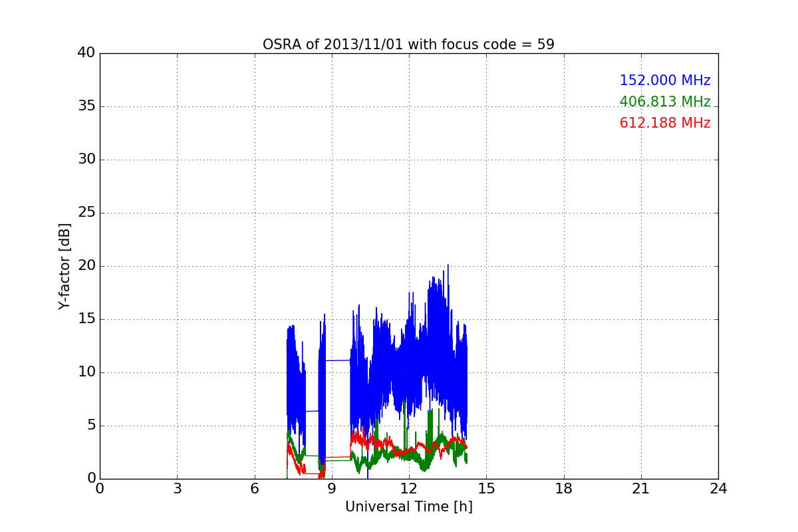Select the blue 152.000 MHz legend label
Screen dimensions: 798x532
coord(665,80)
